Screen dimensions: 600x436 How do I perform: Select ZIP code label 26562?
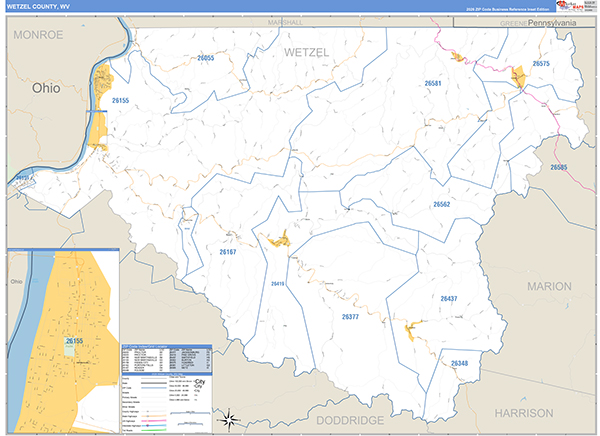[x=441, y=204]
